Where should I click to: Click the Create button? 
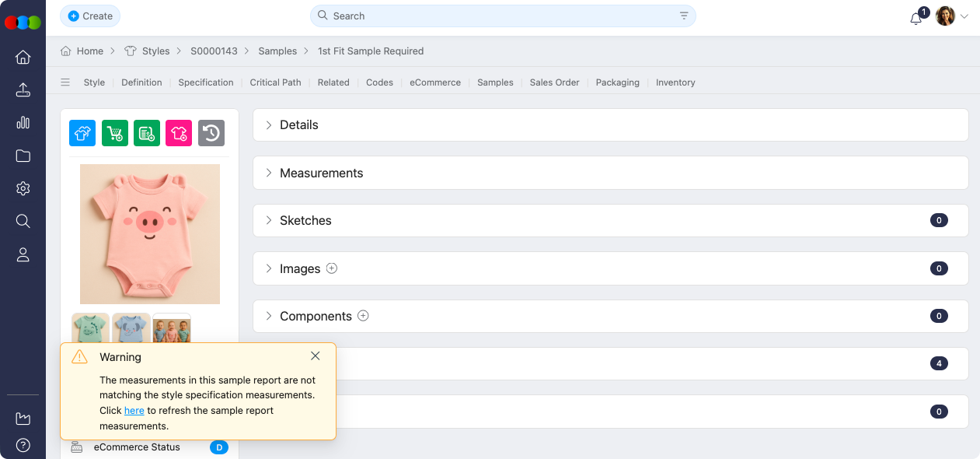tap(90, 16)
